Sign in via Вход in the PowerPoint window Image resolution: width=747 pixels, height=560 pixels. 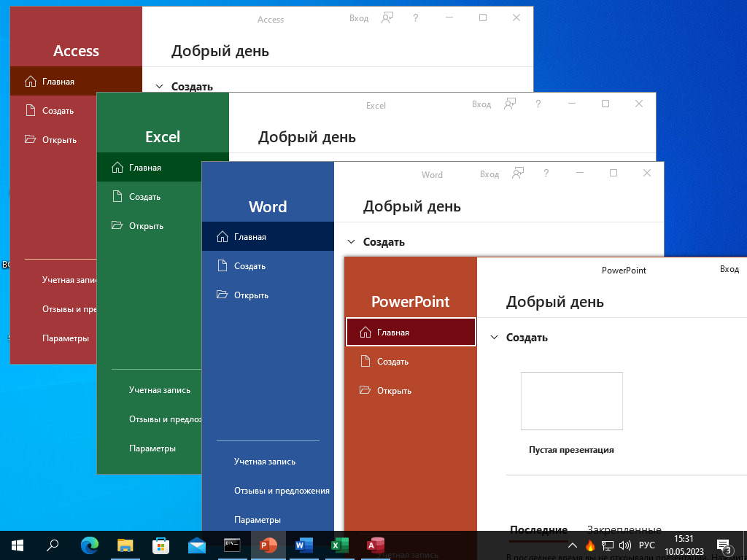(729, 270)
